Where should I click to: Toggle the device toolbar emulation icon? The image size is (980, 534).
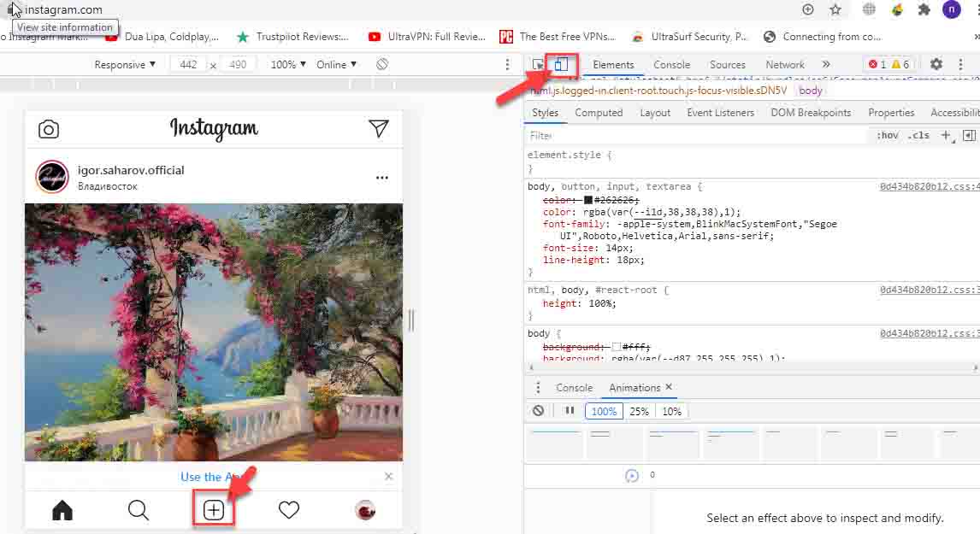561,64
